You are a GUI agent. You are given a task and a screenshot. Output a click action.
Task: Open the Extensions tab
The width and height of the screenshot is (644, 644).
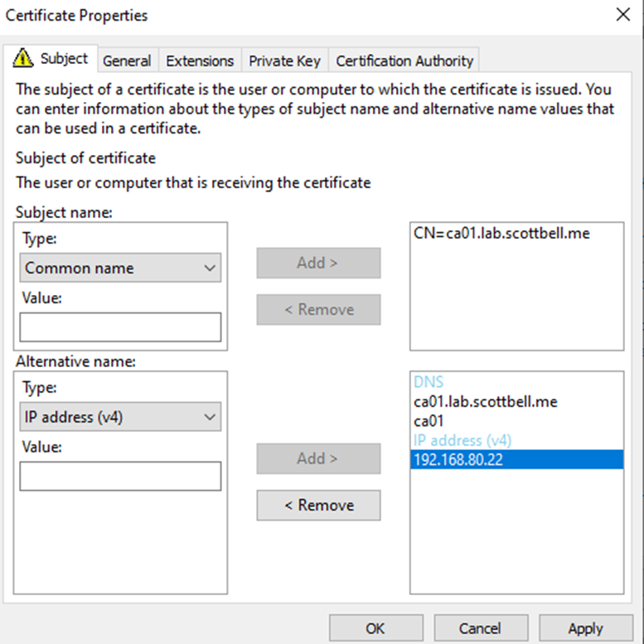200,61
